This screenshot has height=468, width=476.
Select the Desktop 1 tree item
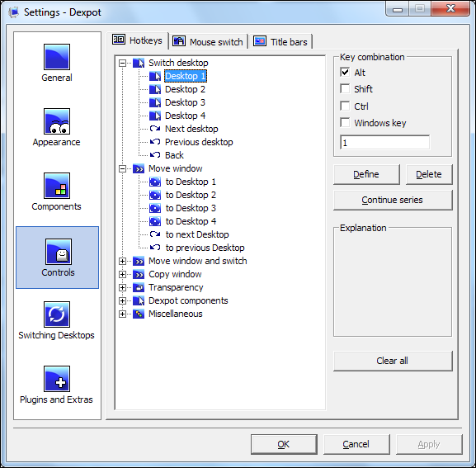[x=186, y=76]
